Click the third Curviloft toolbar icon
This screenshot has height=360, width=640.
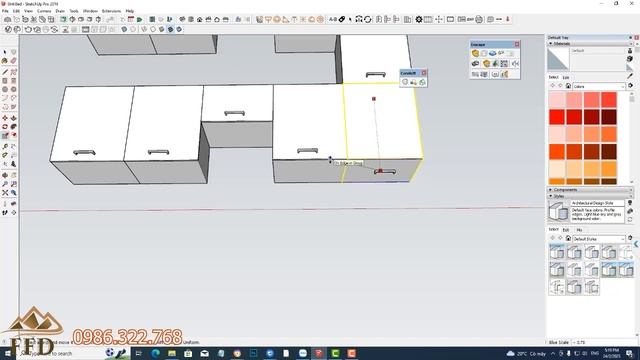pyautogui.click(x=422, y=82)
